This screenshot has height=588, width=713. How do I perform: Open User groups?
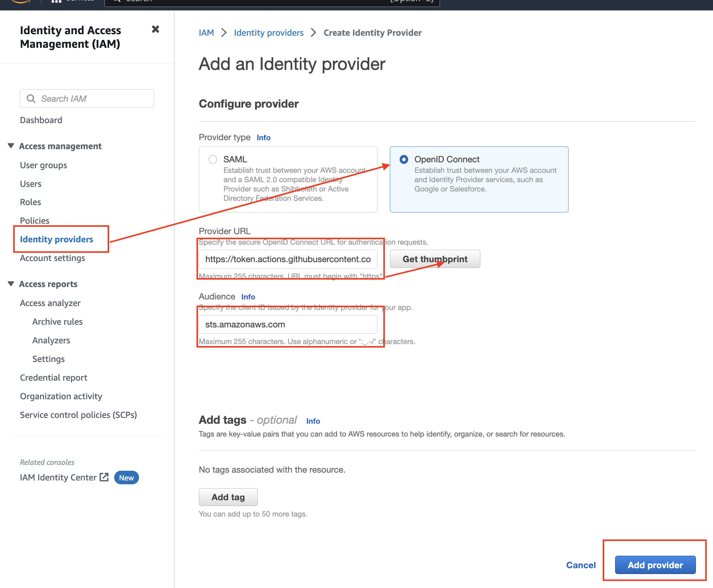43,165
